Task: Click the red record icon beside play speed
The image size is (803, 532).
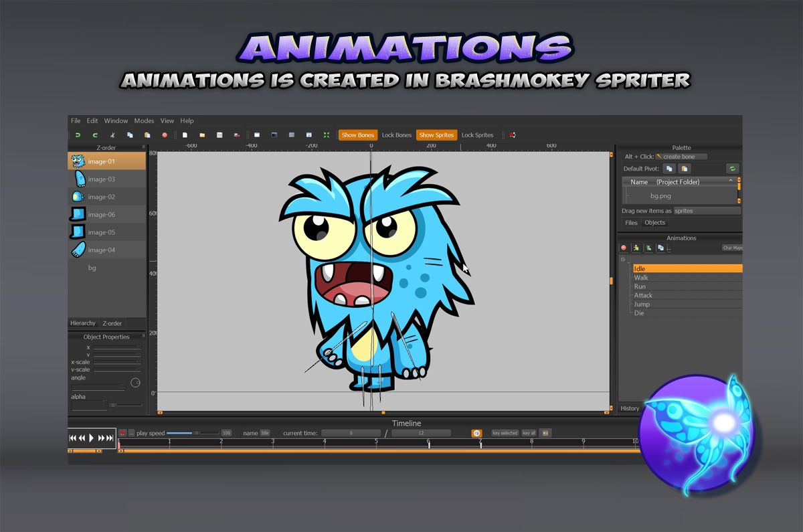Action: [122, 433]
